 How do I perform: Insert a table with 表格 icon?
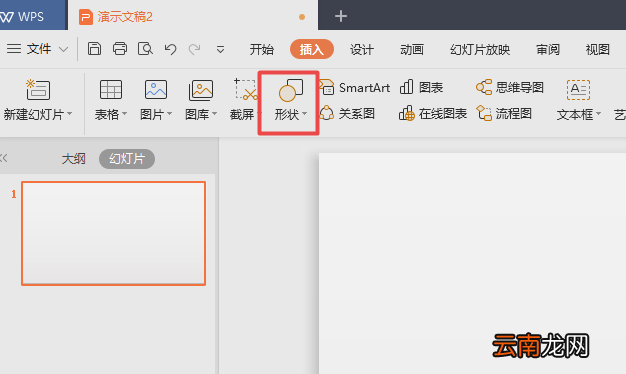click(x=111, y=89)
